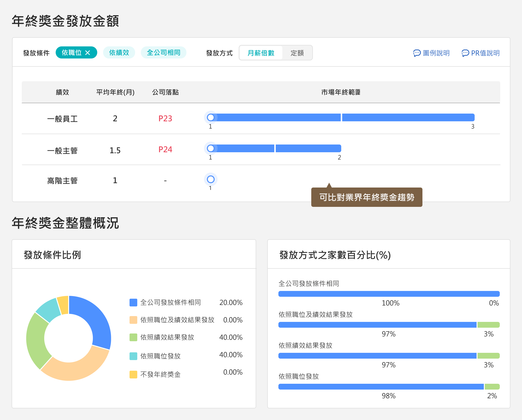Image resolution: width=522 pixels, height=420 pixels.
Task: Click the 高階主管 row label
Action: [x=62, y=181]
